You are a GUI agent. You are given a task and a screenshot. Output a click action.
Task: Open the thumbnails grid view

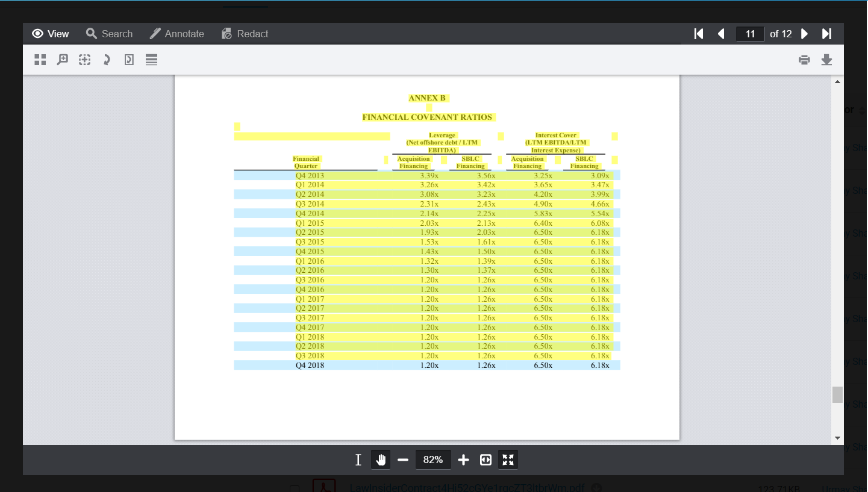(40, 60)
